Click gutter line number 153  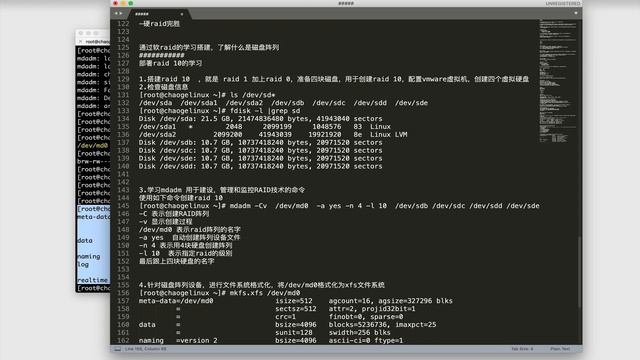pos(123,269)
